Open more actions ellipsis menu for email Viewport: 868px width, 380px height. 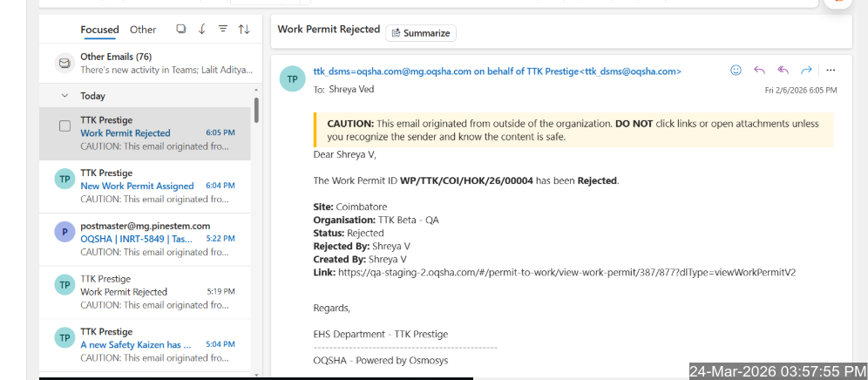point(831,70)
